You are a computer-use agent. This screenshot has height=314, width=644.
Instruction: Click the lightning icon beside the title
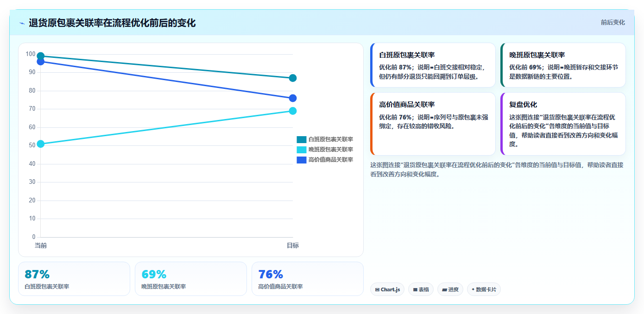[22, 23]
